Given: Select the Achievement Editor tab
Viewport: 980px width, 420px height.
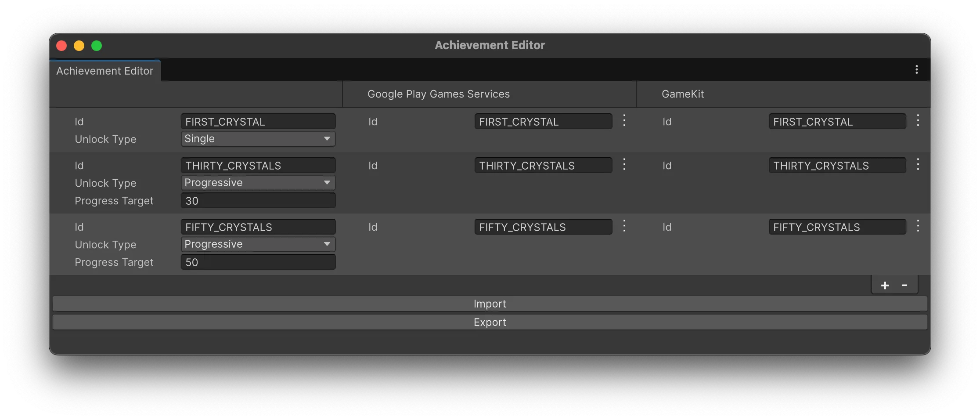Looking at the screenshot, I should (105, 70).
